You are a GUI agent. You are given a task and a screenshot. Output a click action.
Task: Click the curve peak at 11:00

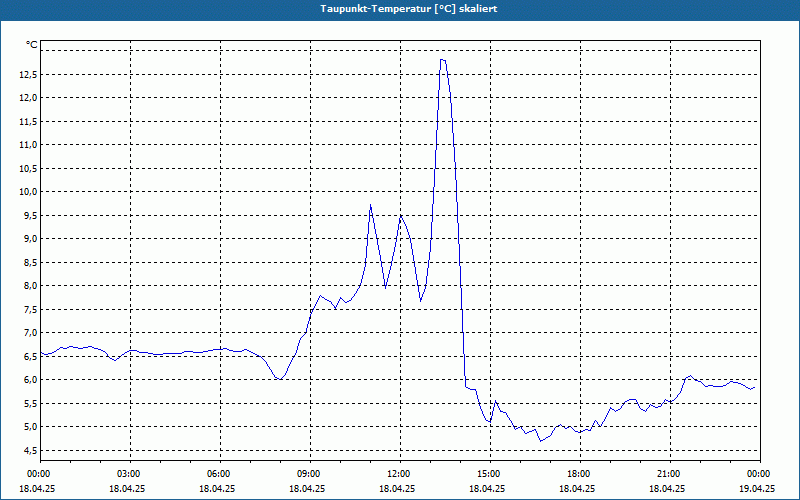tap(370, 205)
